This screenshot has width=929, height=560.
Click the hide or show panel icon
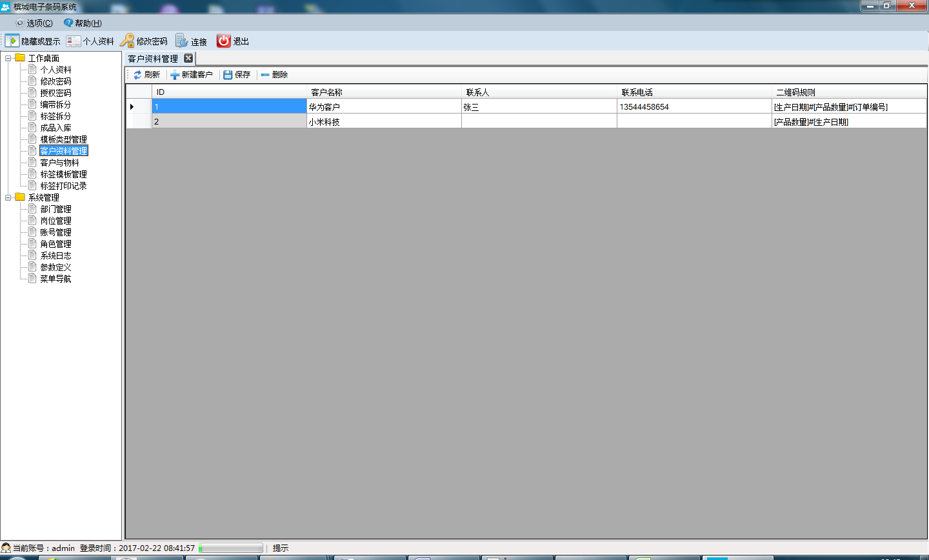pos(12,41)
